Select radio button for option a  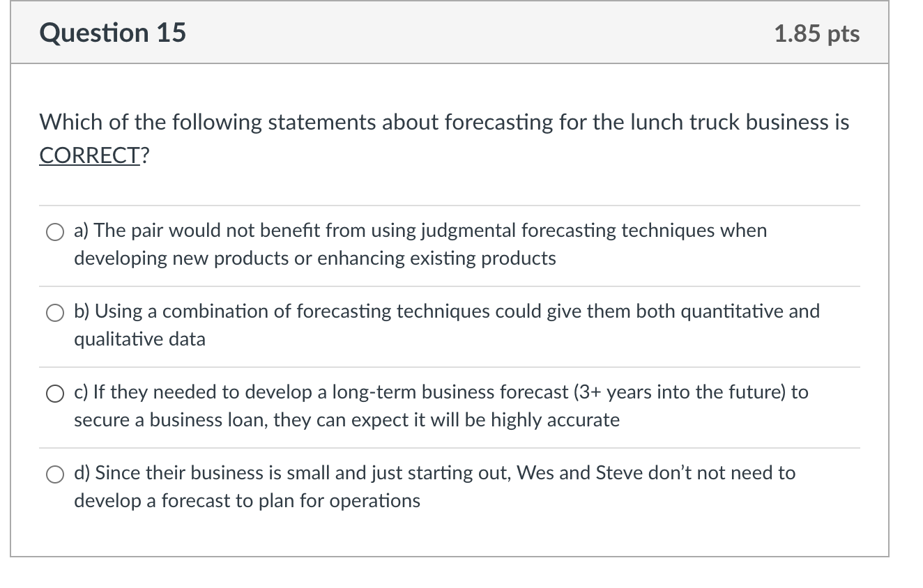[x=54, y=231]
